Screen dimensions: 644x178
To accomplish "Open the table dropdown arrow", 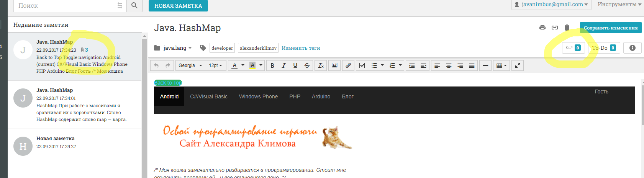I will click(506, 65).
